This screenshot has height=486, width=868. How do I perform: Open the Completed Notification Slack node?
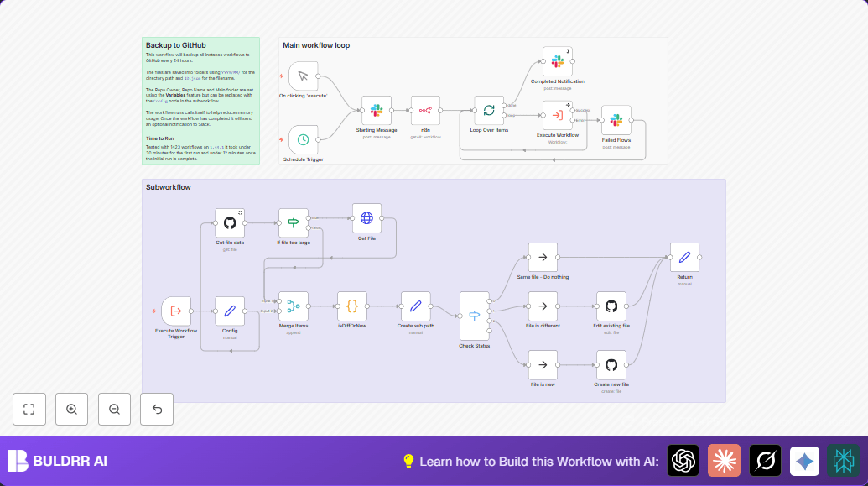pyautogui.click(x=558, y=61)
